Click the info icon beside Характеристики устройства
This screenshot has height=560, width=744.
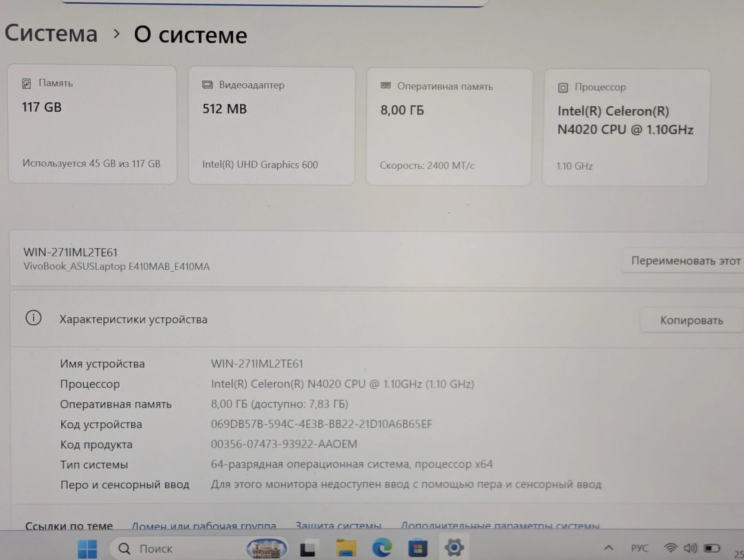pos(33,318)
